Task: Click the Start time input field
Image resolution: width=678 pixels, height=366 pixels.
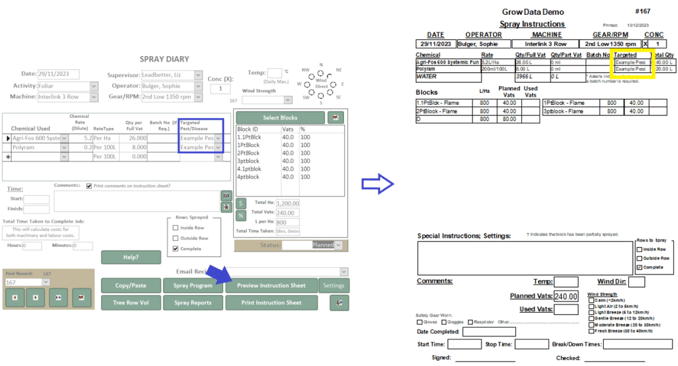Action: tap(36, 199)
